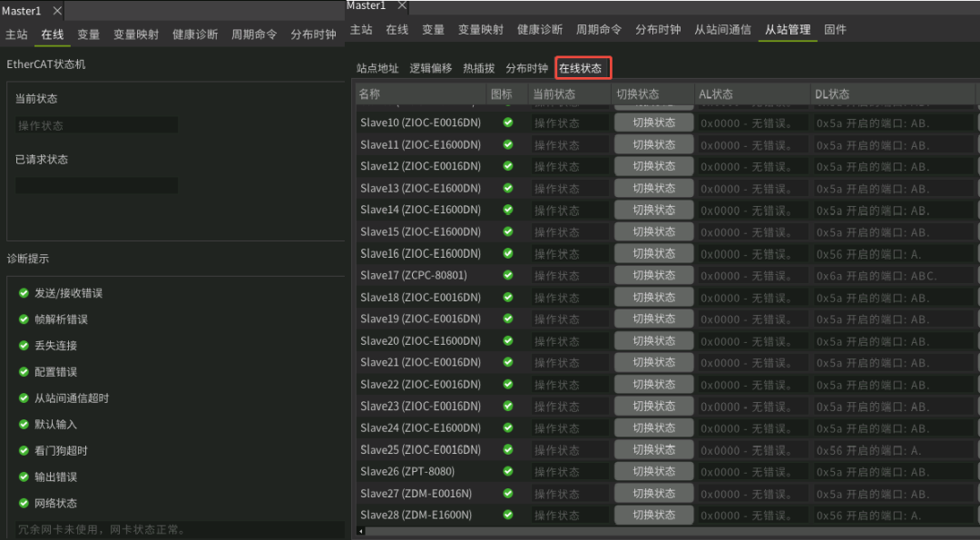
Task: Click the green check beside 默认输入
Action: click(x=24, y=425)
